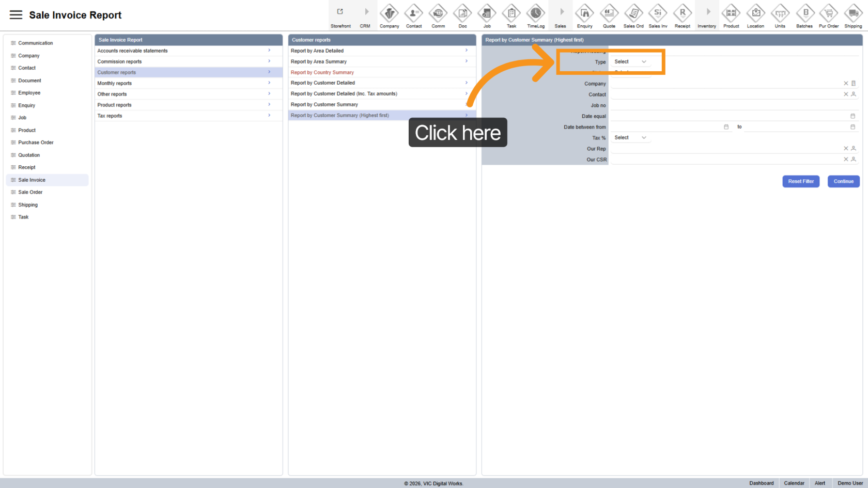
Task: Open the Receipt toolbar icon
Action: 682,13
